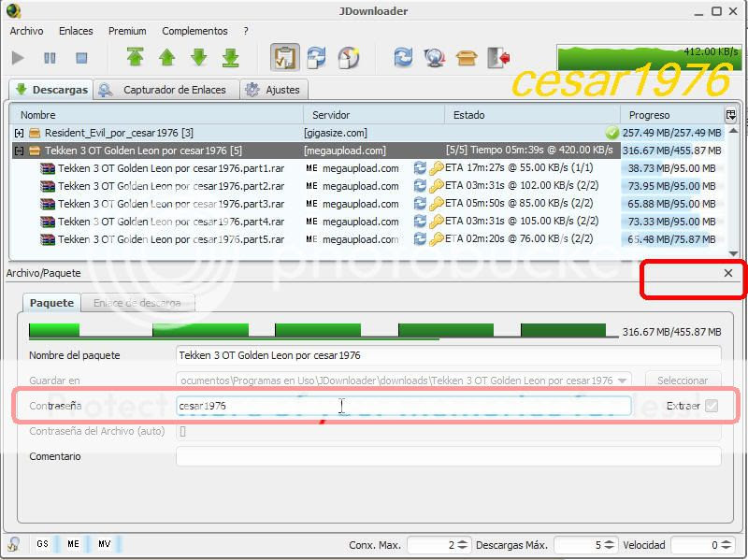Move selection down one position
The height and width of the screenshot is (560, 748).
coord(199,57)
